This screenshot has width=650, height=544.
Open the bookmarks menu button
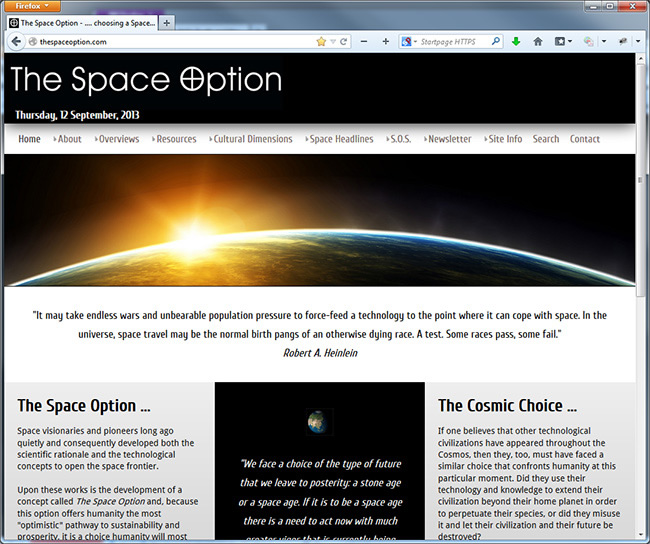(x=563, y=41)
